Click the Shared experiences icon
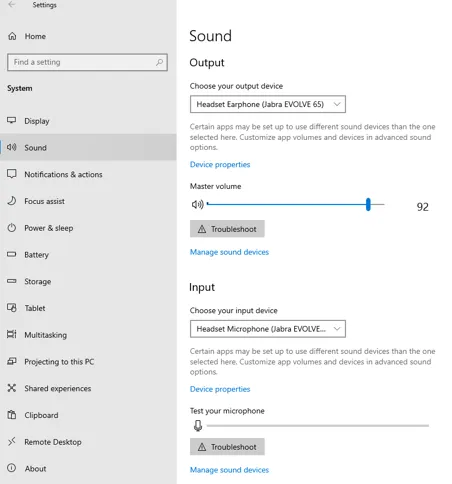The image size is (452, 484). coord(12,388)
